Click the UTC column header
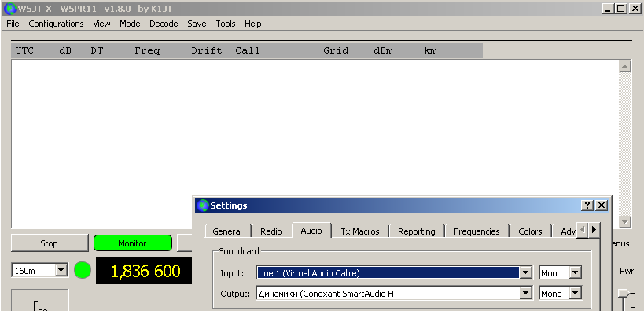Image resolution: width=644 pixels, height=311 pixels. [x=24, y=50]
